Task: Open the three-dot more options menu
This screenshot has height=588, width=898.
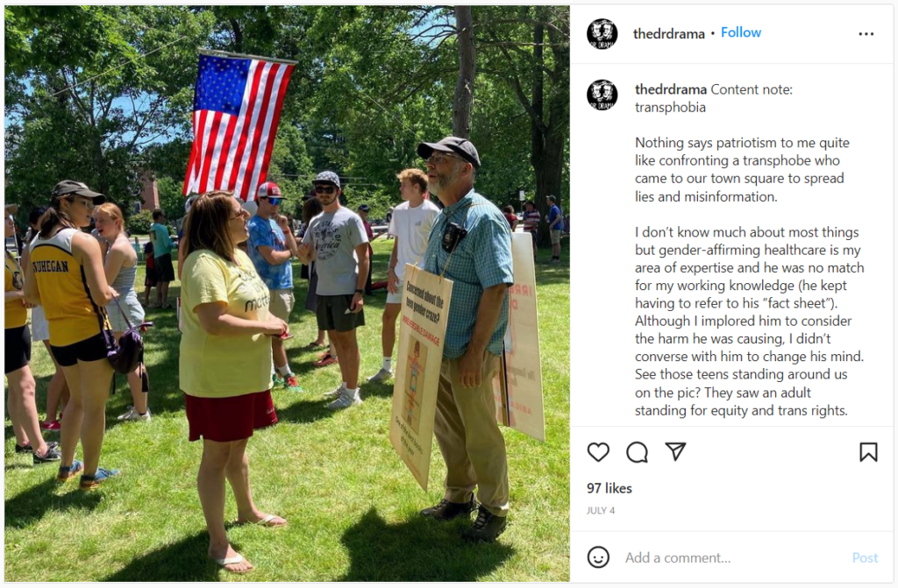Action: 866,34
